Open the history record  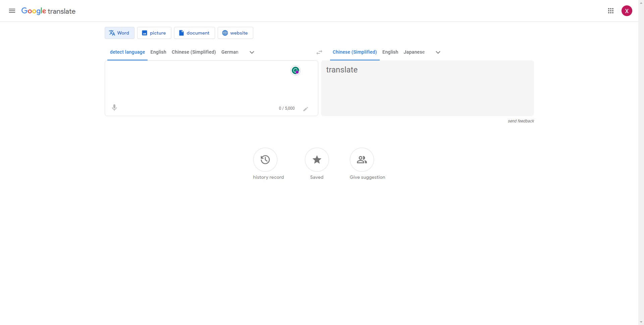265,160
